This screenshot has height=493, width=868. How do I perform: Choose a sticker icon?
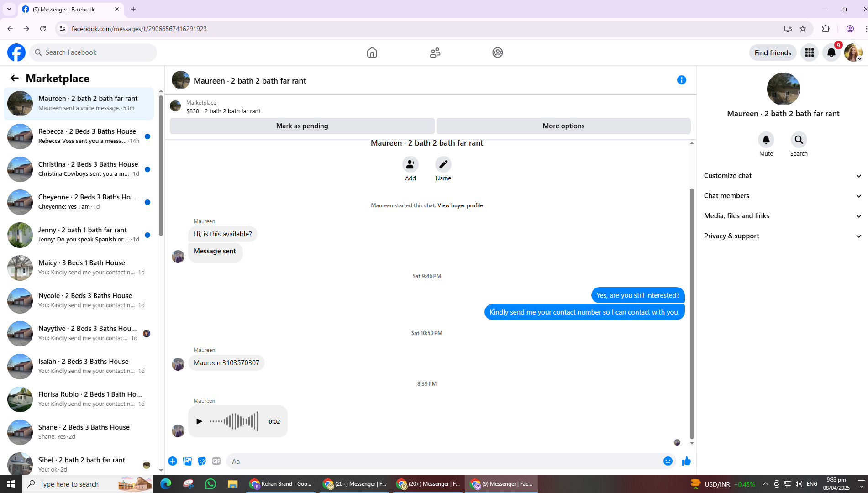point(202,461)
